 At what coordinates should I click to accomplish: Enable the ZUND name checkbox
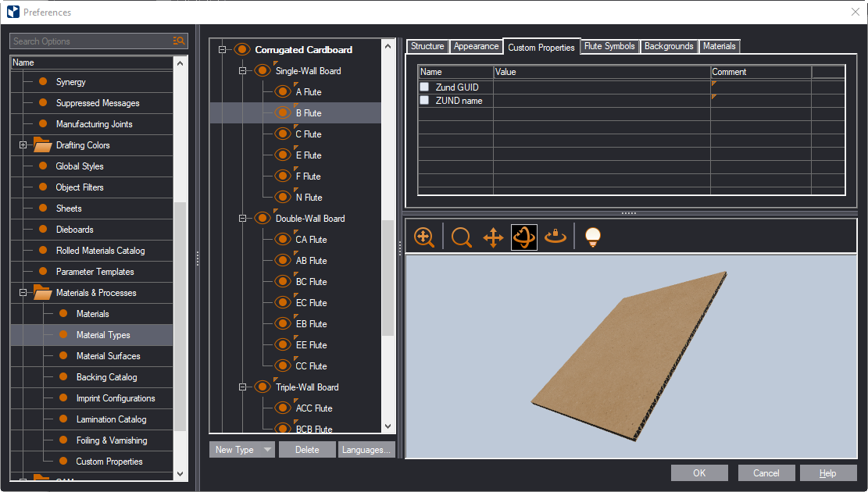coord(424,101)
